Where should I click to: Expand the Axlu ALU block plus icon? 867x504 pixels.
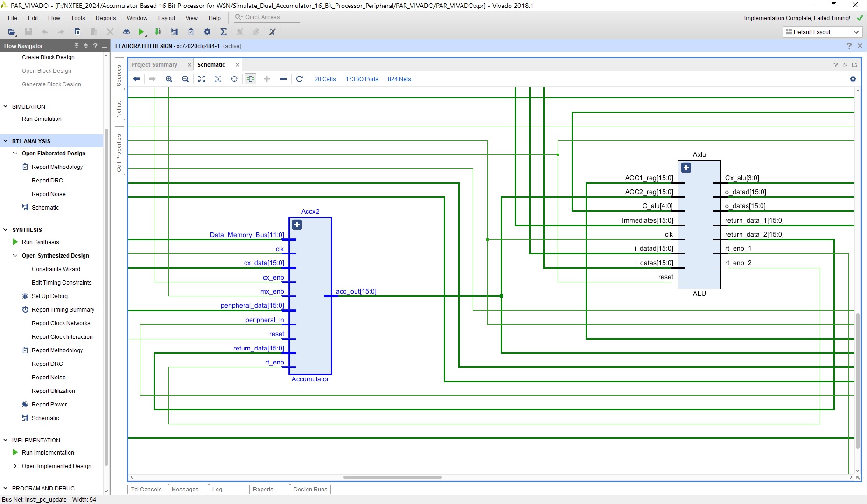tap(686, 168)
